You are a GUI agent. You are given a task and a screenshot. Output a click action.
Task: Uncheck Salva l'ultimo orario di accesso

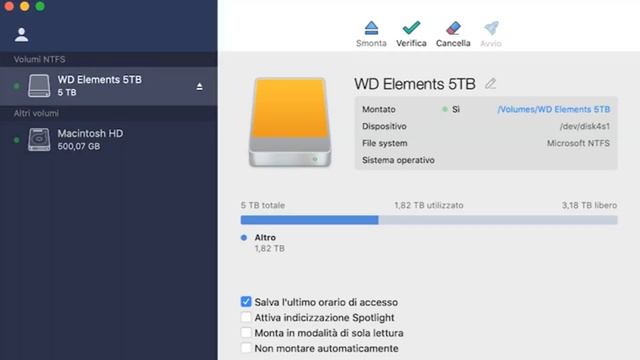coord(246,302)
